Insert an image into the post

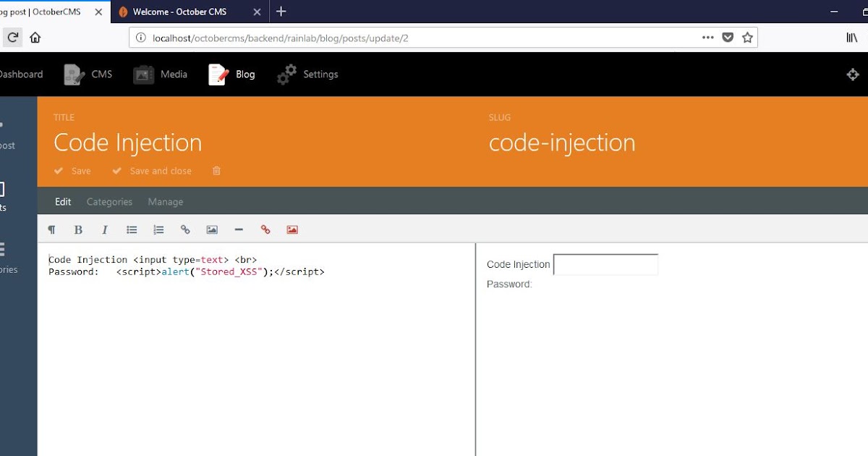(x=211, y=229)
